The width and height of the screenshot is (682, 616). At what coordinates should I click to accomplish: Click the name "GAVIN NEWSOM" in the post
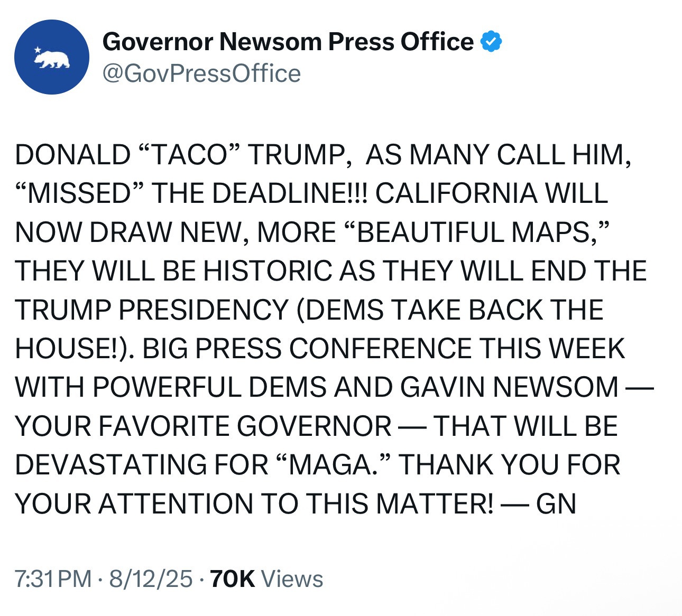tap(509, 387)
